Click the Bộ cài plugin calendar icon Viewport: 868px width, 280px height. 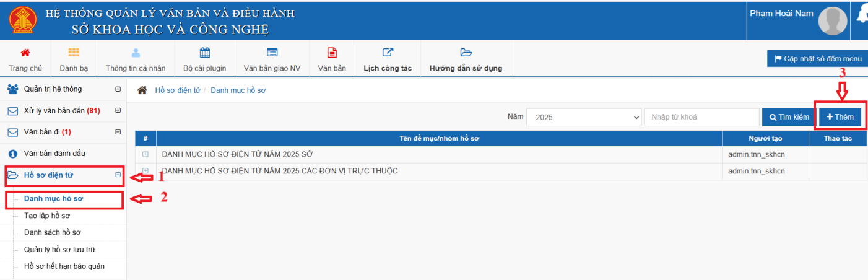click(x=204, y=53)
